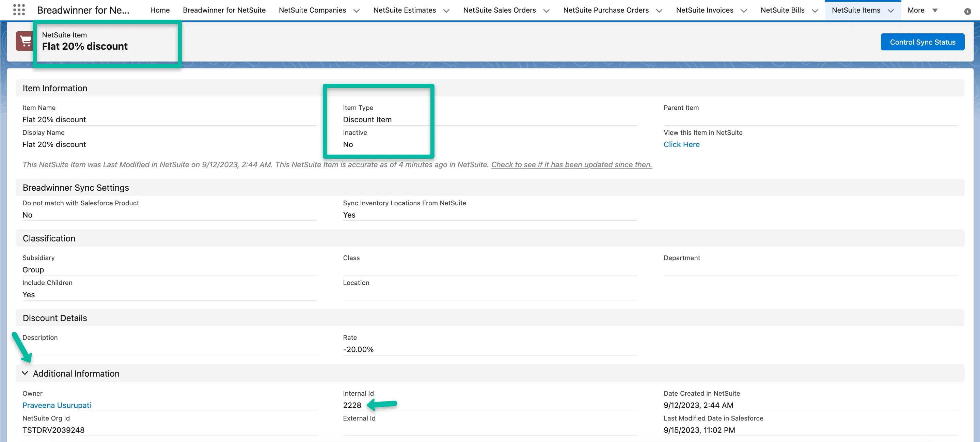Expand the NetSuite Companies tab dropdown
The width and height of the screenshot is (980, 442).
click(x=357, y=11)
